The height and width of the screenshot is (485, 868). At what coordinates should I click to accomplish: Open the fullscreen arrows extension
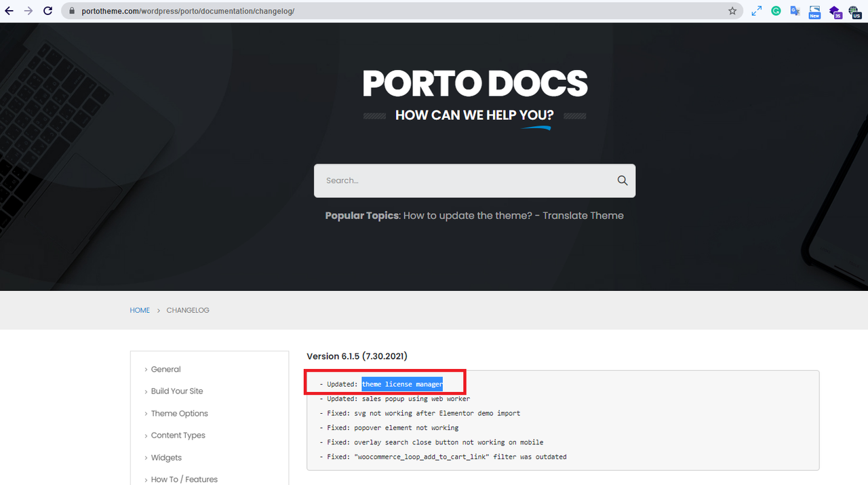tap(757, 11)
